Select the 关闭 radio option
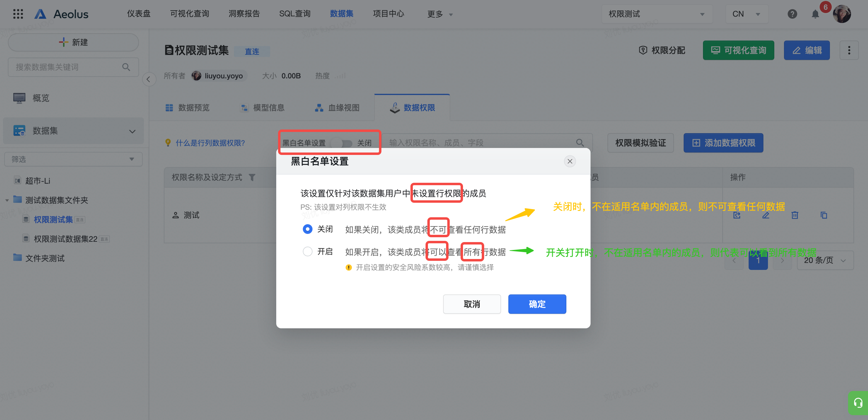The width and height of the screenshot is (868, 420). (x=307, y=229)
